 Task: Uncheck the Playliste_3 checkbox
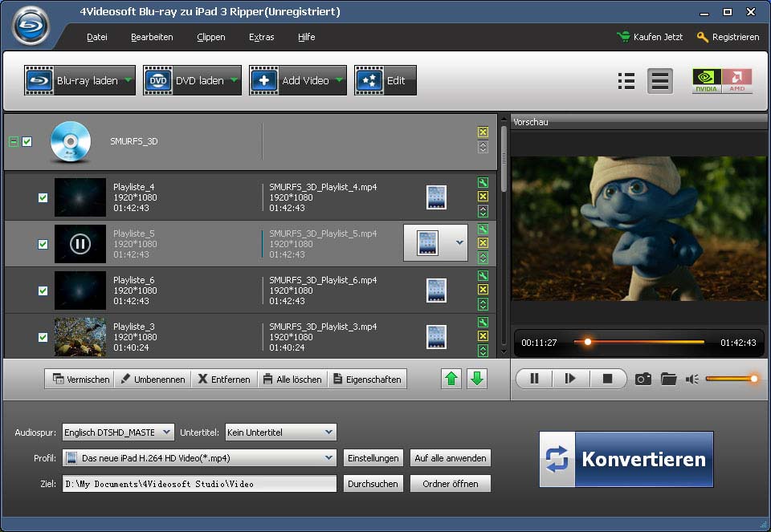point(43,338)
